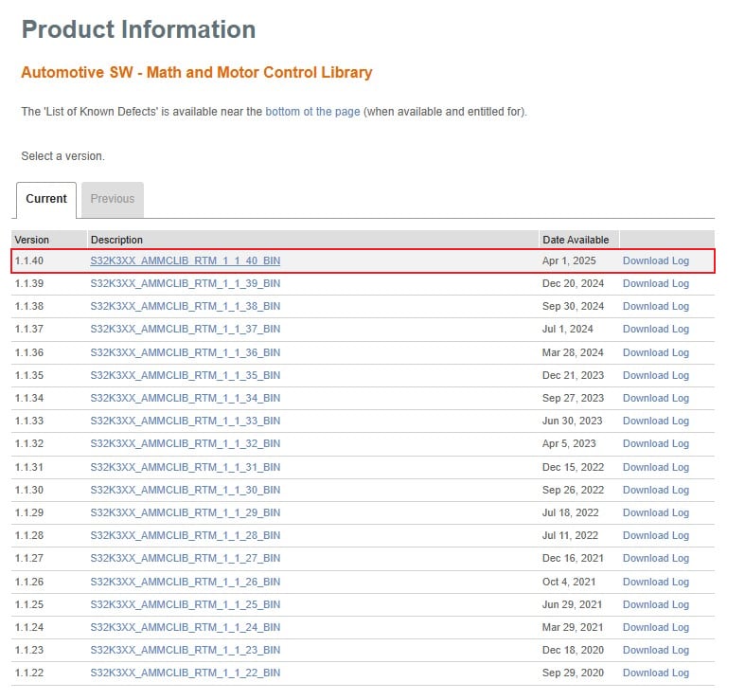Image resolution: width=745 pixels, height=700 pixels.
Task: View Download Log dated Jul 1, 2024
Action: point(655,329)
